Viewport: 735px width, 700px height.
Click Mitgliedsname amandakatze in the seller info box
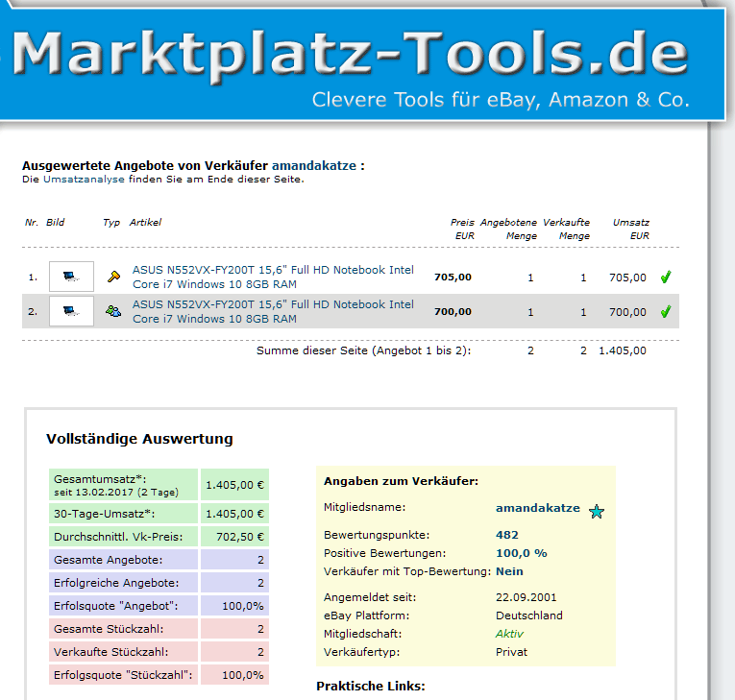[537, 508]
